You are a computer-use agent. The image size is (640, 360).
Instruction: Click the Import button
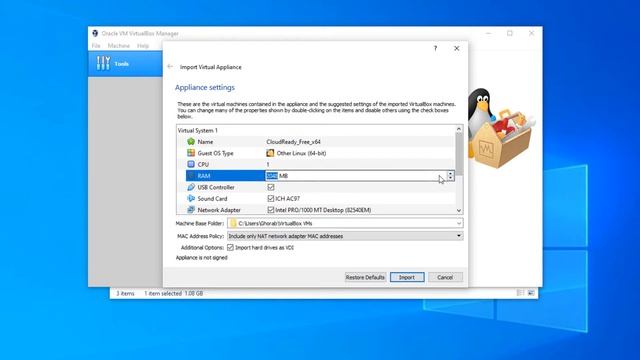pos(407,277)
